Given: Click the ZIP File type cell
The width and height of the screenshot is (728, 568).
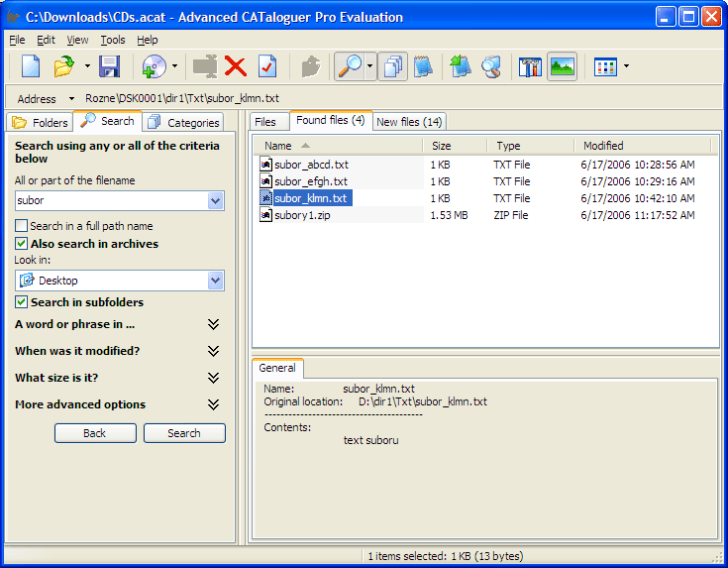Looking at the screenshot, I should pyautogui.click(x=511, y=215).
